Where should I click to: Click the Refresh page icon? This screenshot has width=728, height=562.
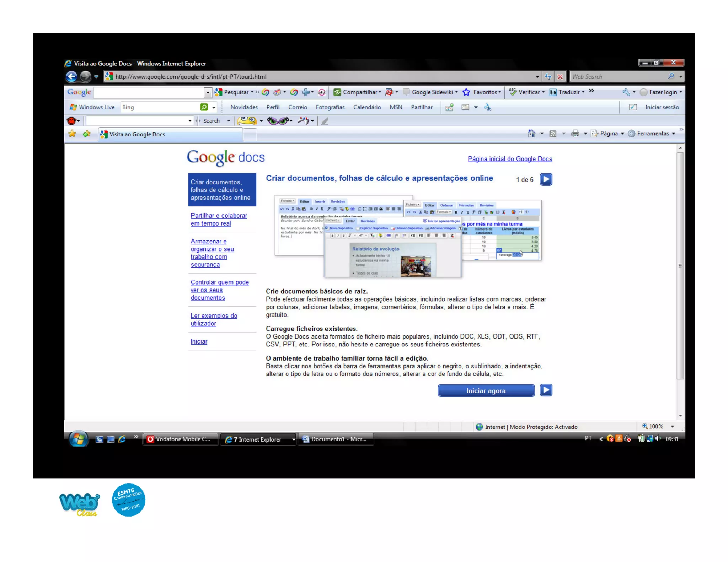coord(548,76)
